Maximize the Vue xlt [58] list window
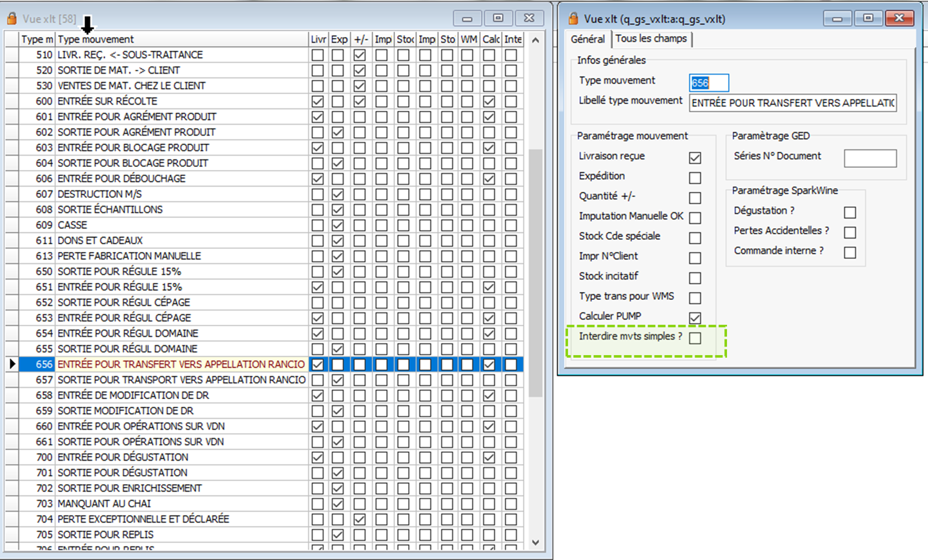928x560 pixels. tap(498, 18)
